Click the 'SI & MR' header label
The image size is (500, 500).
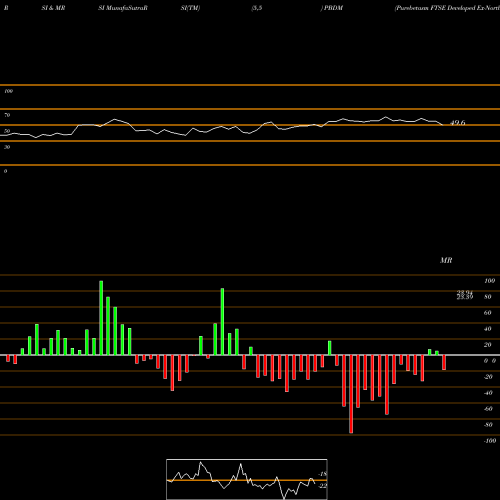coord(53,8)
